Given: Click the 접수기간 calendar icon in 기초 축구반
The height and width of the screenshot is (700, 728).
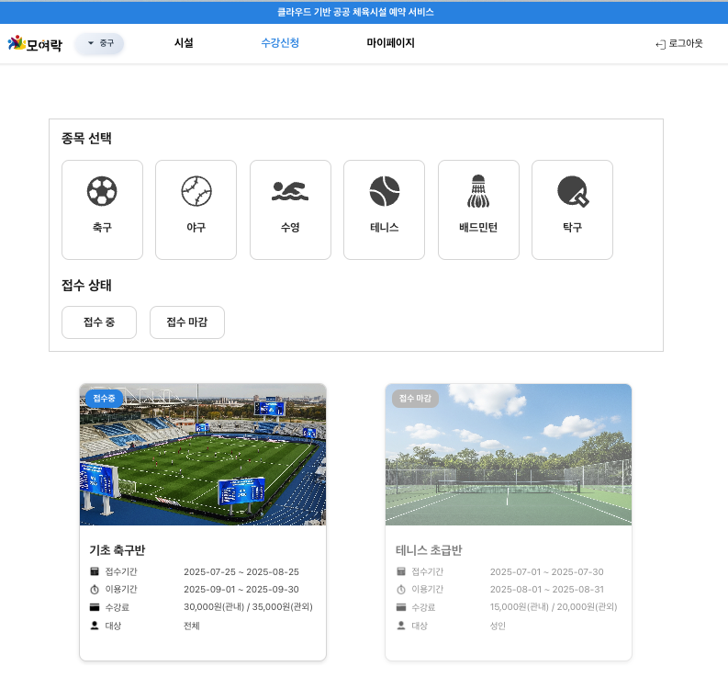Looking at the screenshot, I should pyautogui.click(x=95, y=571).
